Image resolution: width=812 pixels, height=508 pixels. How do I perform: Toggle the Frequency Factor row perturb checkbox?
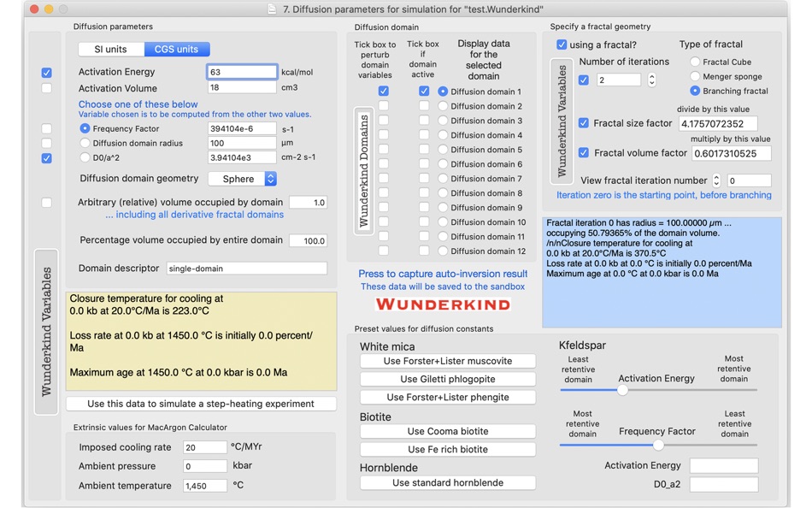point(47,128)
